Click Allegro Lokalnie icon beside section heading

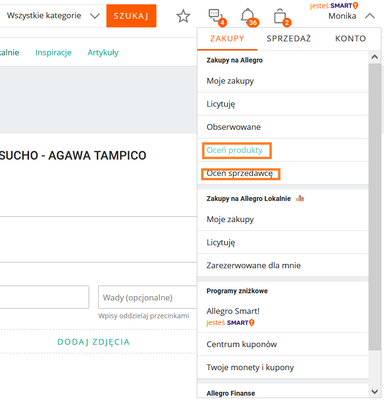pyautogui.click(x=300, y=199)
